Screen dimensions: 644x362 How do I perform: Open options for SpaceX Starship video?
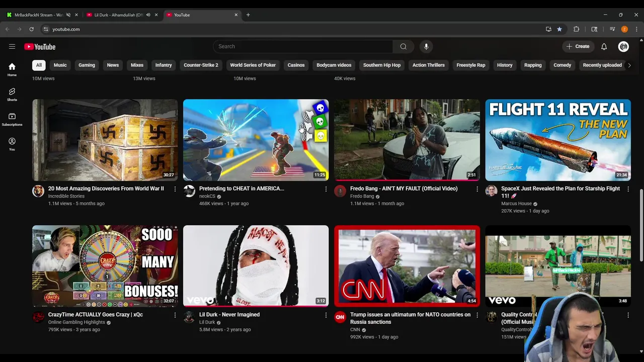coord(628,189)
